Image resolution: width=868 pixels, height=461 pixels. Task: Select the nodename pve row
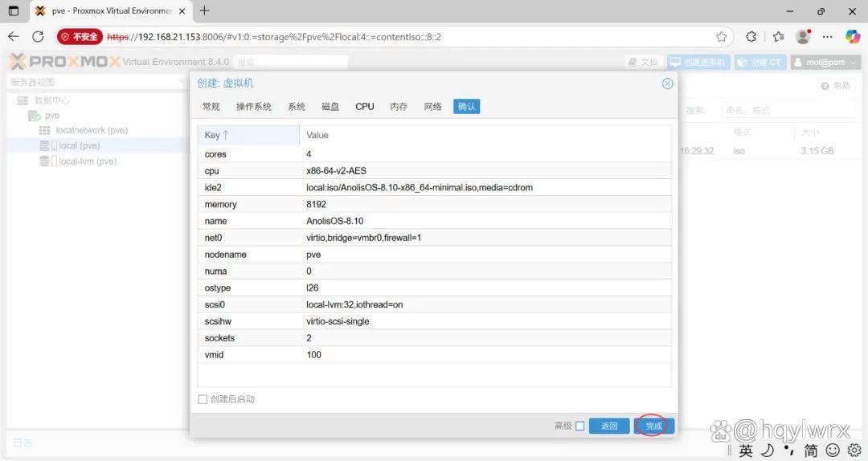[x=435, y=255]
